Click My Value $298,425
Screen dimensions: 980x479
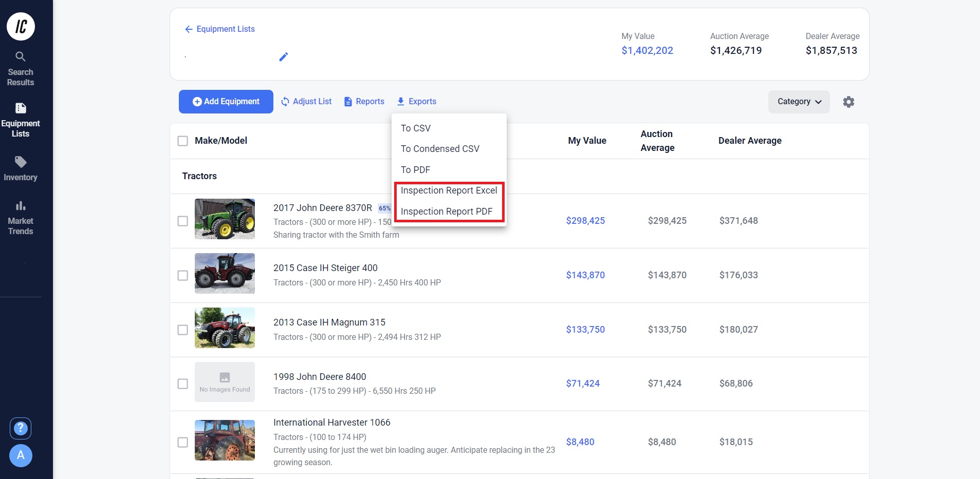(585, 221)
